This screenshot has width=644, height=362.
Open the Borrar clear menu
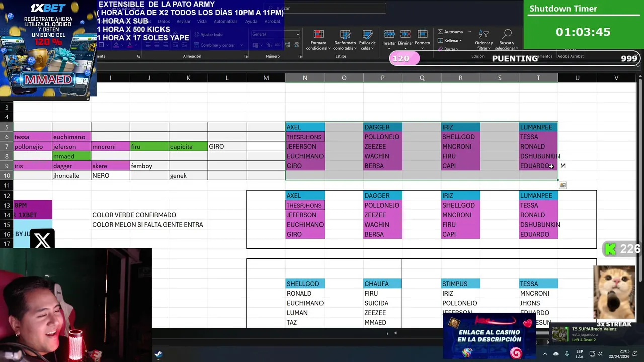pos(449,49)
